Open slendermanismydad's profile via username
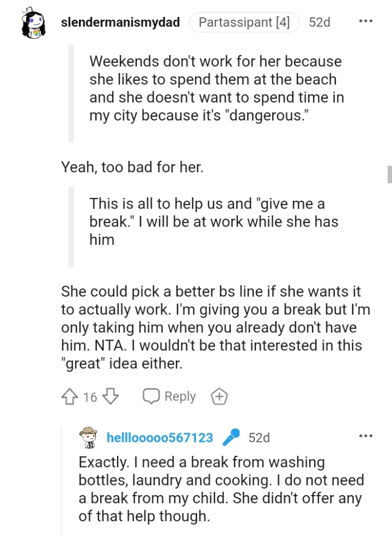This screenshot has height=536, width=392. (121, 23)
